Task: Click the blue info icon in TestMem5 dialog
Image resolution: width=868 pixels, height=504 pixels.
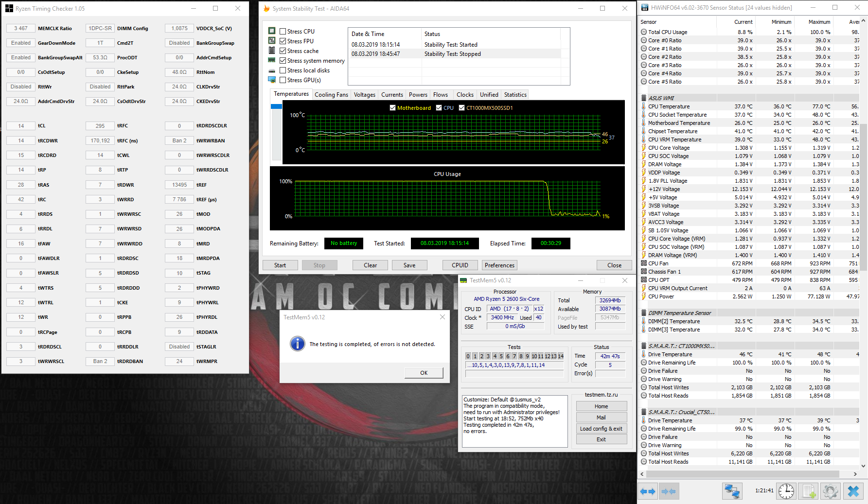Action: click(x=298, y=344)
